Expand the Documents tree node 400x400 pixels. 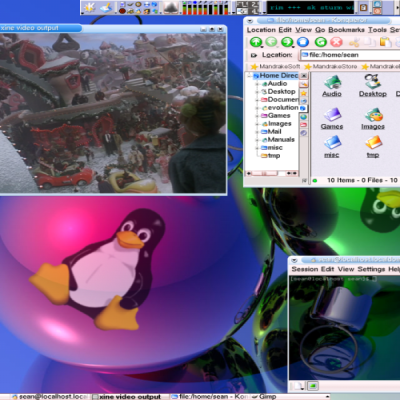pos(257,100)
